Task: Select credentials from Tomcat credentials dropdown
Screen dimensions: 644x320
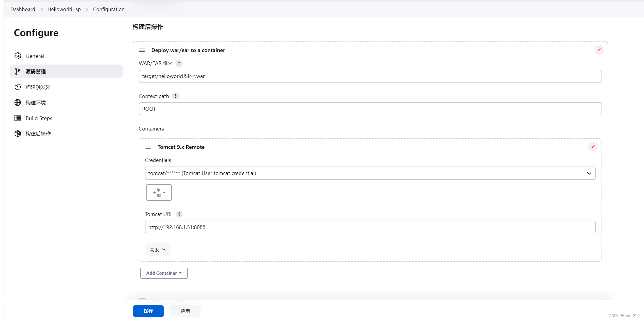Action: pyautogui.click(x=370, y=173)
